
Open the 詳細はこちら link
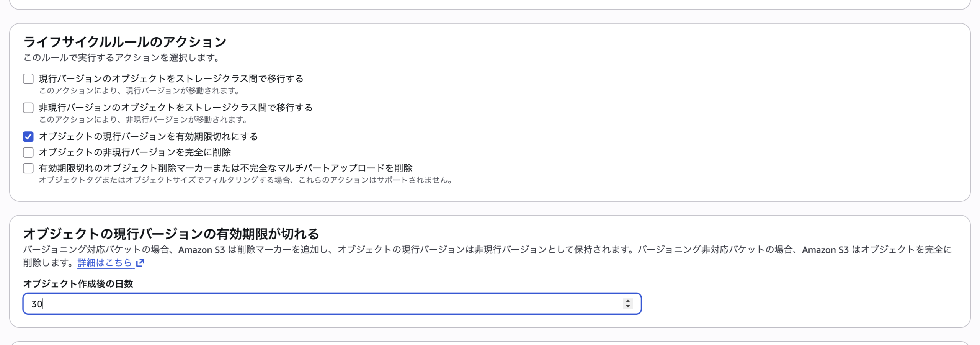[105, 263]
